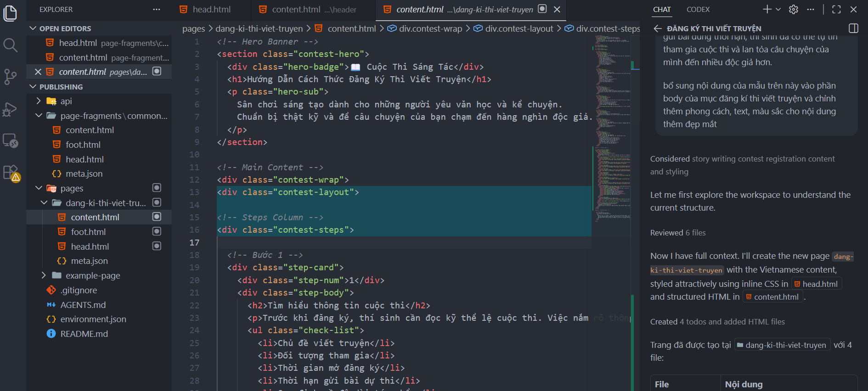Click breadcrumb pages segment

193,28
